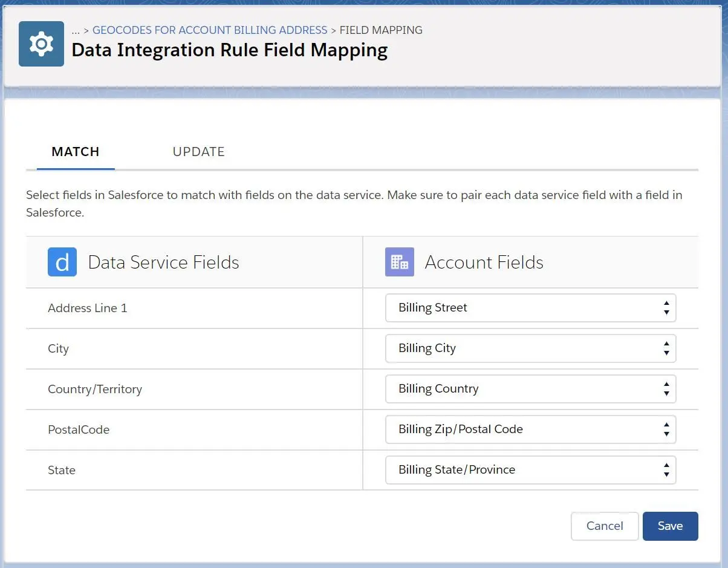Open the Billing State/Province dropdown

click(530, 470)
